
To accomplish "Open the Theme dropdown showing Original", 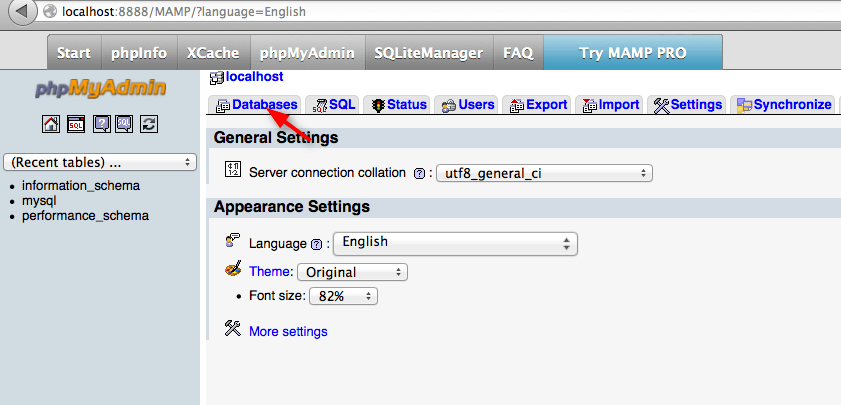I will (352, 272).
